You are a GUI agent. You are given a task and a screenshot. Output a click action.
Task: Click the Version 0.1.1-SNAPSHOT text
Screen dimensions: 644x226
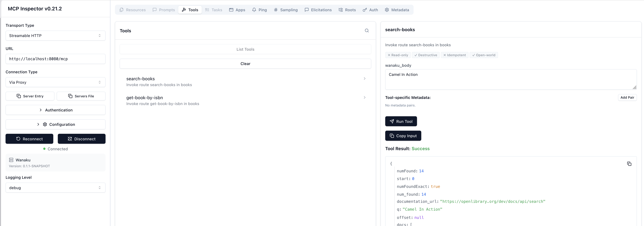click(29, 166)
